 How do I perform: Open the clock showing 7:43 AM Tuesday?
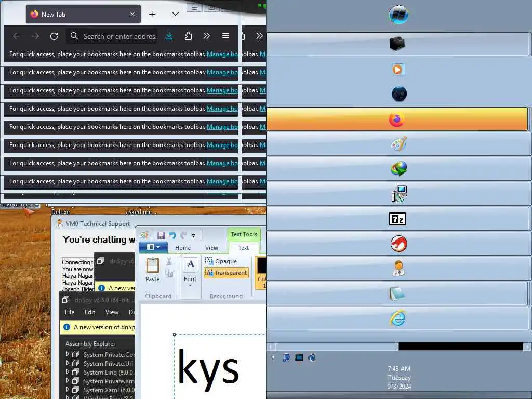coord(399,377)
